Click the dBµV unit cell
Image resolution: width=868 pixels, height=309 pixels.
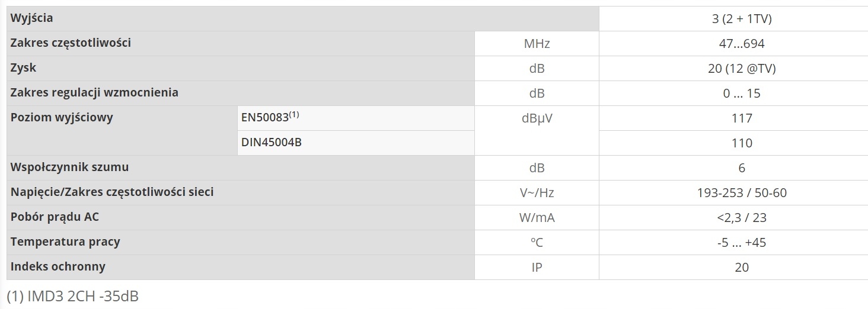[537, 118]
